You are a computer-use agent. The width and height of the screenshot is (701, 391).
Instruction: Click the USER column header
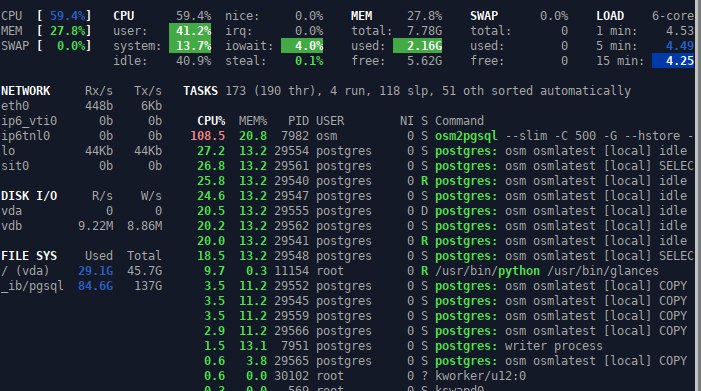[330, 121]
